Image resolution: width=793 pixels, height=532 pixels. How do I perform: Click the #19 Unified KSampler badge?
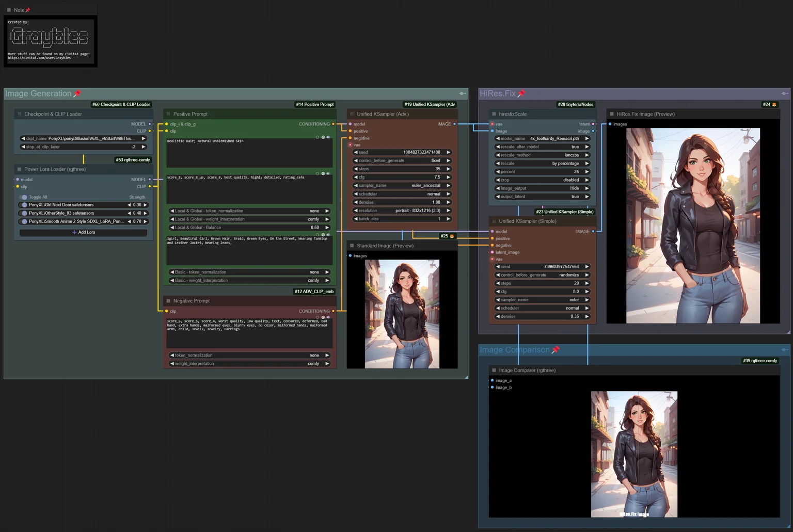(x=430, y=105)
